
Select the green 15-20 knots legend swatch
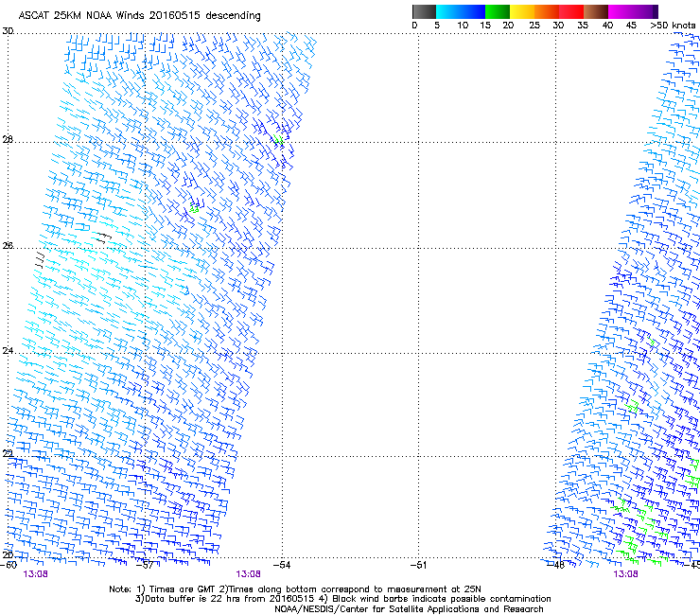(x=498, y=11)
